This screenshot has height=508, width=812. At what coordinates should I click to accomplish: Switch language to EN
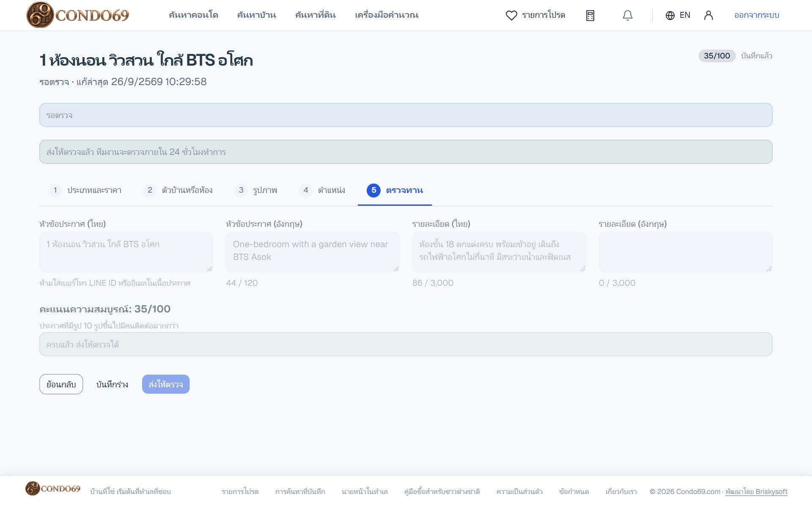(685, 15)
